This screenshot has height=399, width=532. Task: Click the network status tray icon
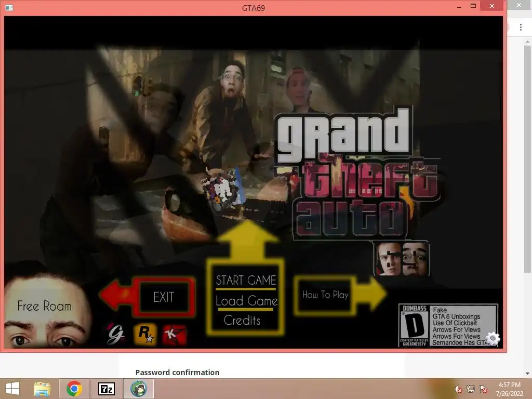pos(471,389)
